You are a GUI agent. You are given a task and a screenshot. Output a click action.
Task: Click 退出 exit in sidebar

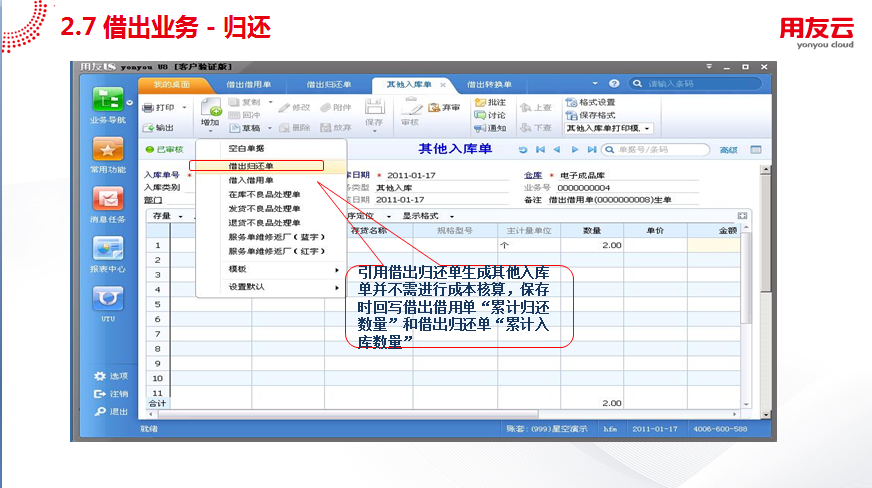111,412
